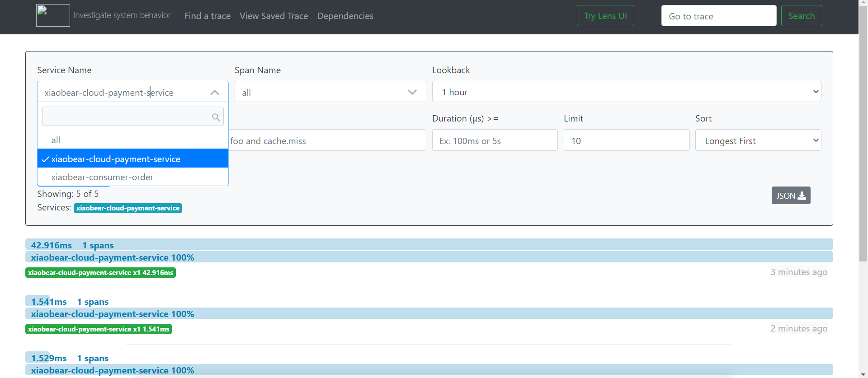Click green badge x1 42.916ms
Viewport: 868px width, 378px height.
tap(100, 273)
